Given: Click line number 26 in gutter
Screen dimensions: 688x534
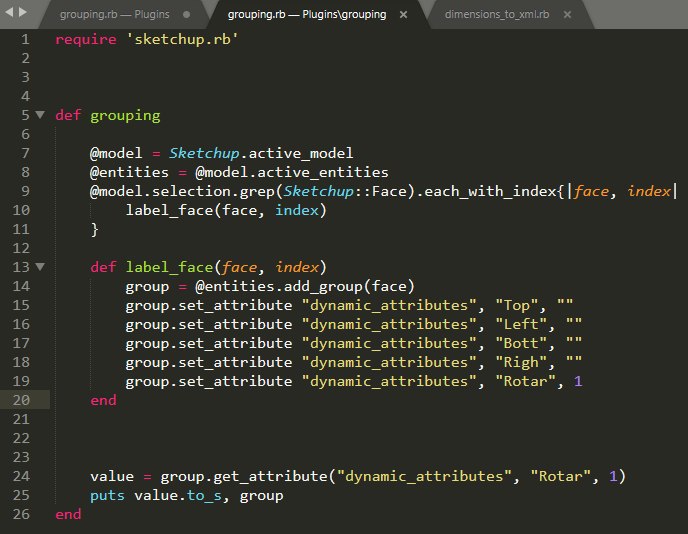Looking at the screenshot, I should click(x=21, y=514).
